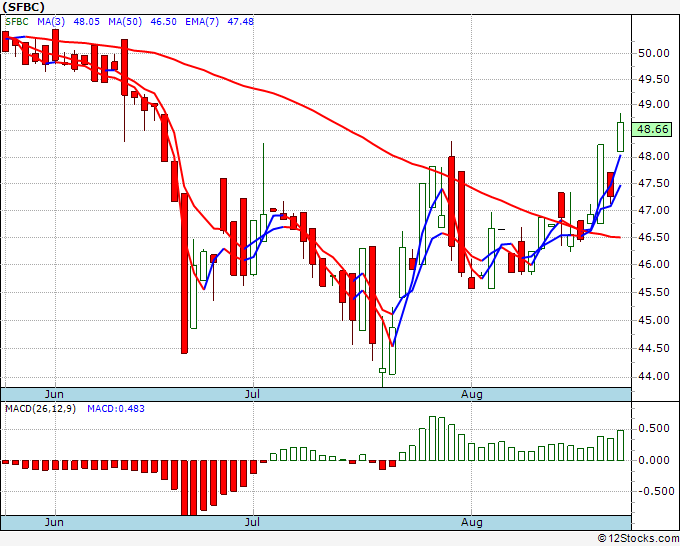Click the 0.000 MACD axis label
Image resolution: width=680 pixels, height=546 pixels.
pyautogui.click(x=654, y=460)
